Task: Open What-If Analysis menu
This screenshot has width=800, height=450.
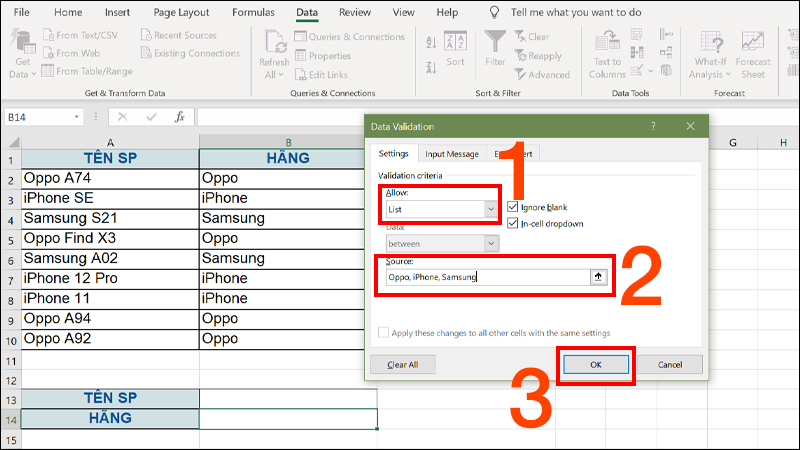Action: point(710,55)
